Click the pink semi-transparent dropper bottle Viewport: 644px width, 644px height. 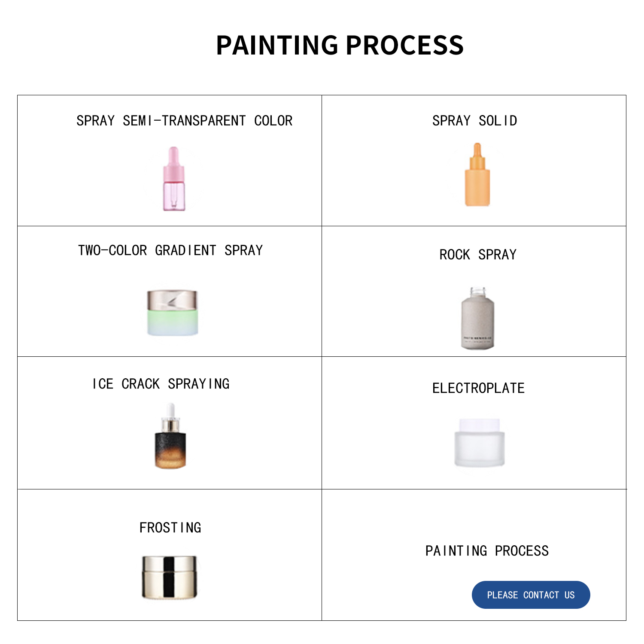(174, 180)
